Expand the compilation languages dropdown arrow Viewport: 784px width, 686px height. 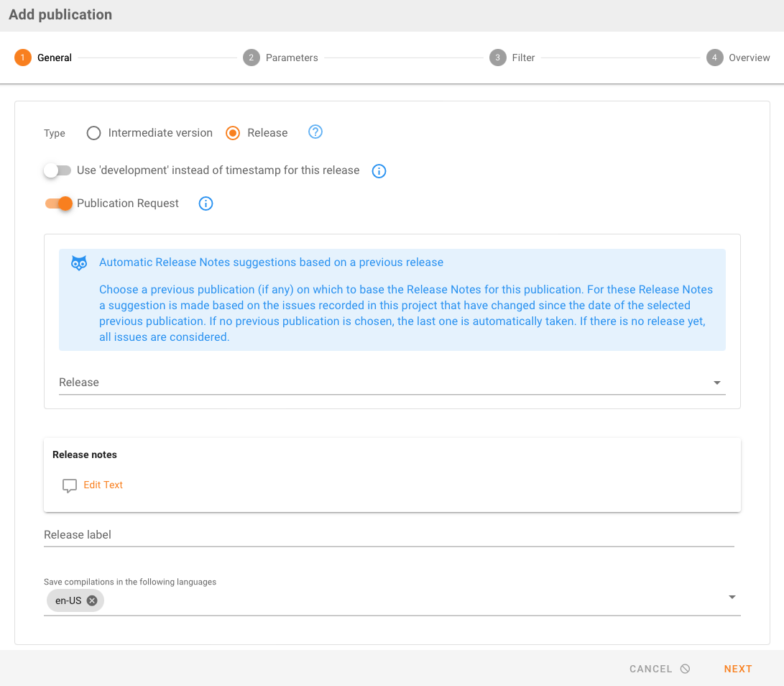coord(732,598)
